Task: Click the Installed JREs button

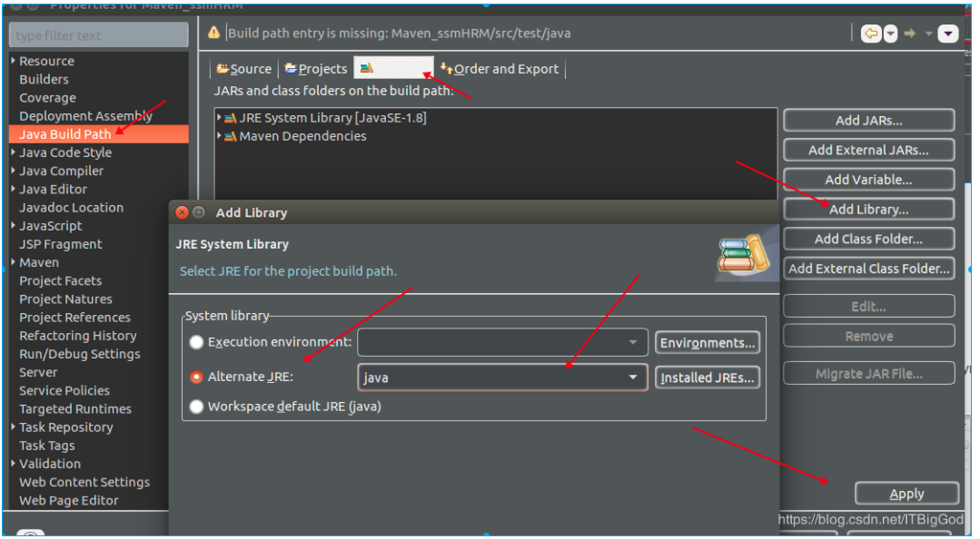Action: click(x=708, y=377)
